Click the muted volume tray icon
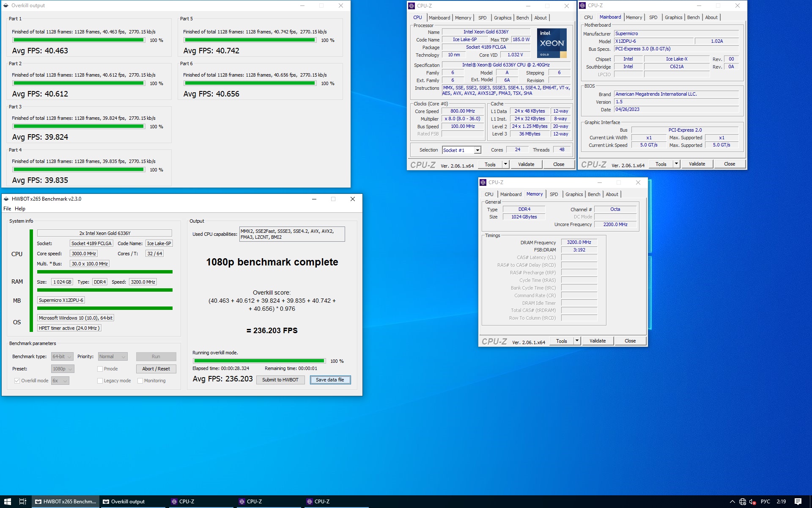This screenshot has height=508, width=812. point(753,502)
